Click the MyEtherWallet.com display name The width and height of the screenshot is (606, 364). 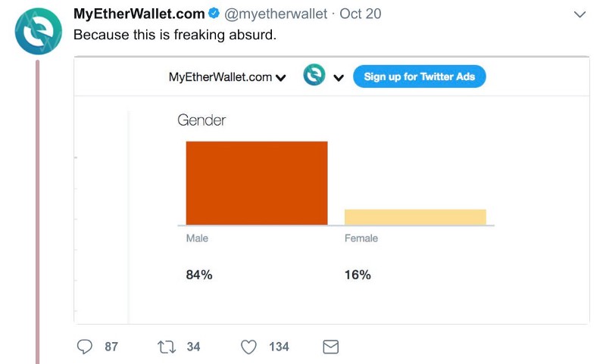pyautogui.click(x=139, y=14)
